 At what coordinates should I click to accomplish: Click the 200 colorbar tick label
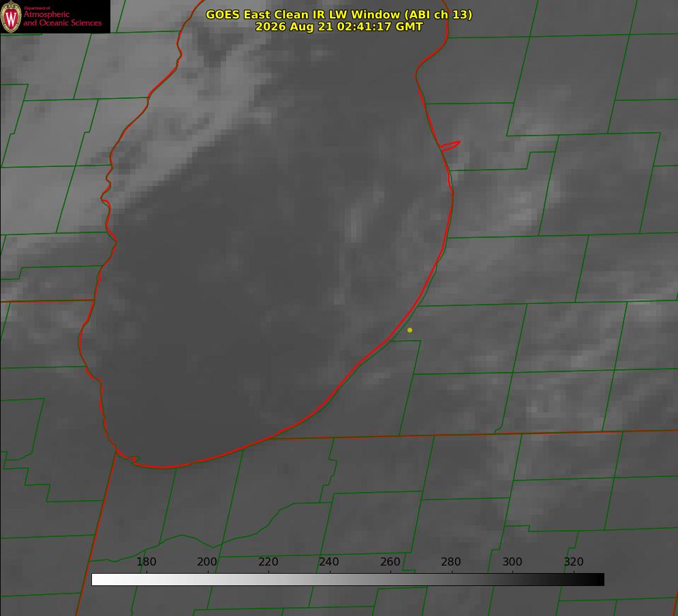(206, 561)
